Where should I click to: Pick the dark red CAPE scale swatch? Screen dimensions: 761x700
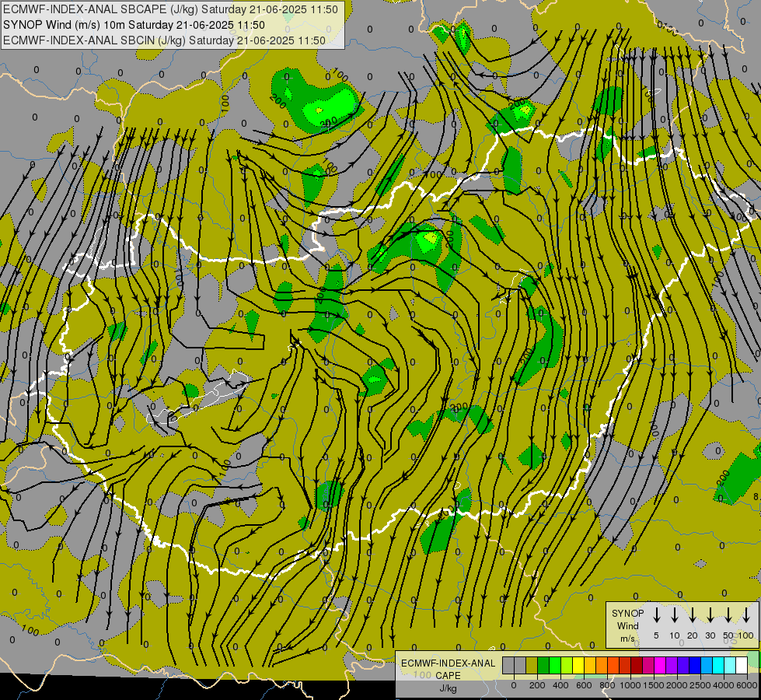click(x=637, y=665)
